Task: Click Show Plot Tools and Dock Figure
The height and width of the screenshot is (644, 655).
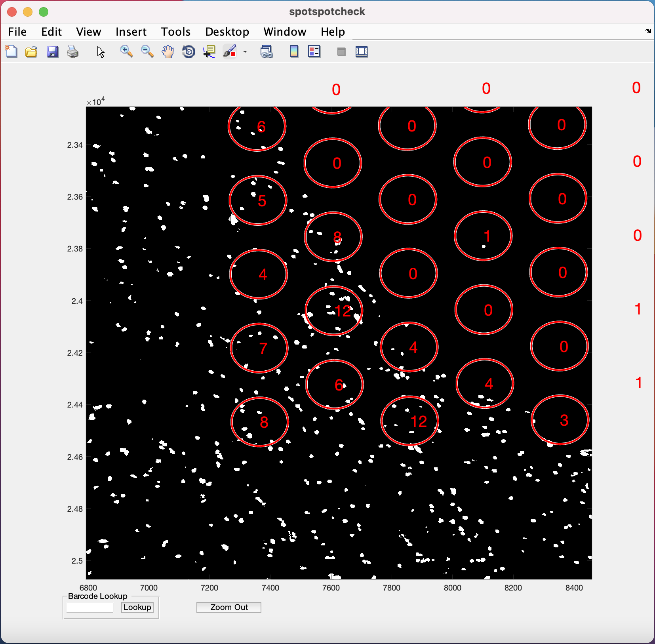Action: pos(362,51)
